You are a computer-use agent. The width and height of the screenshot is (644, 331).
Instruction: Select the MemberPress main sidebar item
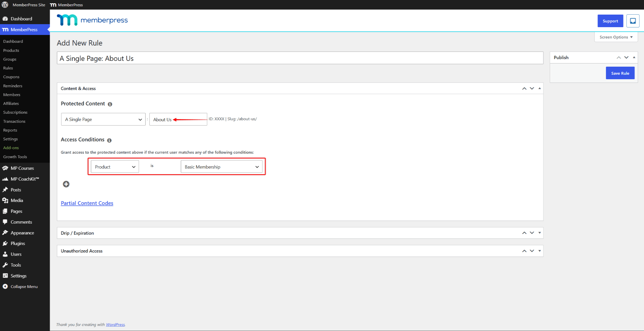[x=25, y=30]
